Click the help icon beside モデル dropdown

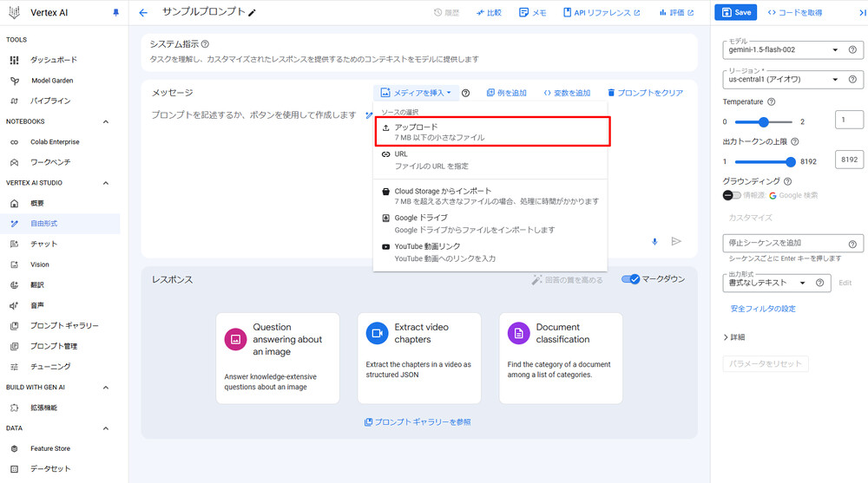click(852, 49)
